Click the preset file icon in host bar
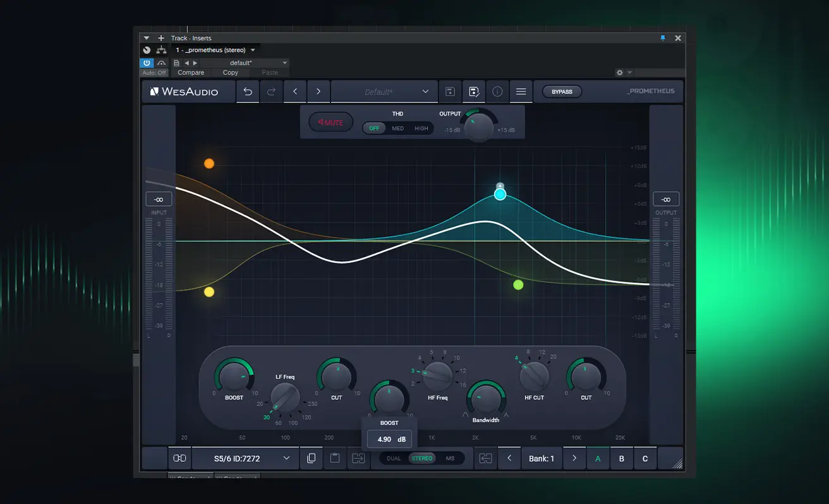This screenshot has height=504, width=829. [176, 63]
